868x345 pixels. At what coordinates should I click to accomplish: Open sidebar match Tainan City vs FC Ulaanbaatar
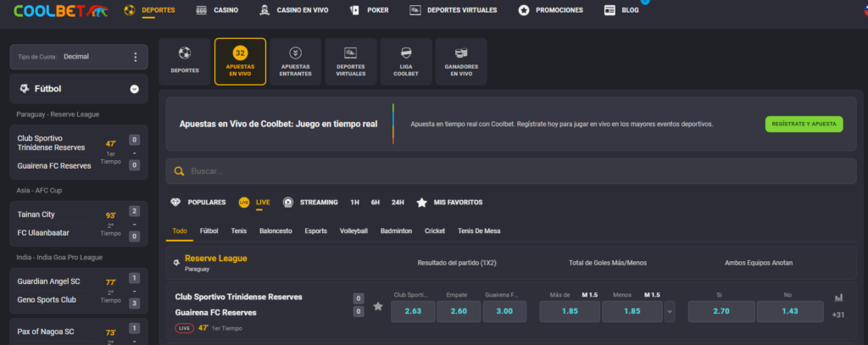click(79, 224)
